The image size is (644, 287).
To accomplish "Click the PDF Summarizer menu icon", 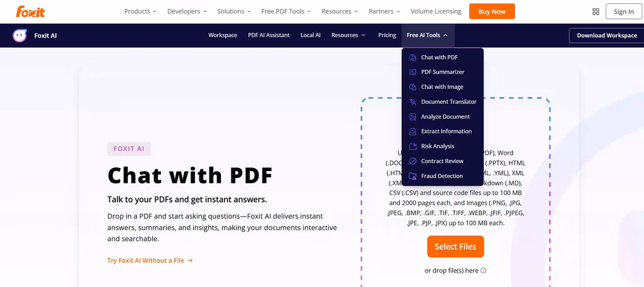I will coord(413,72).
